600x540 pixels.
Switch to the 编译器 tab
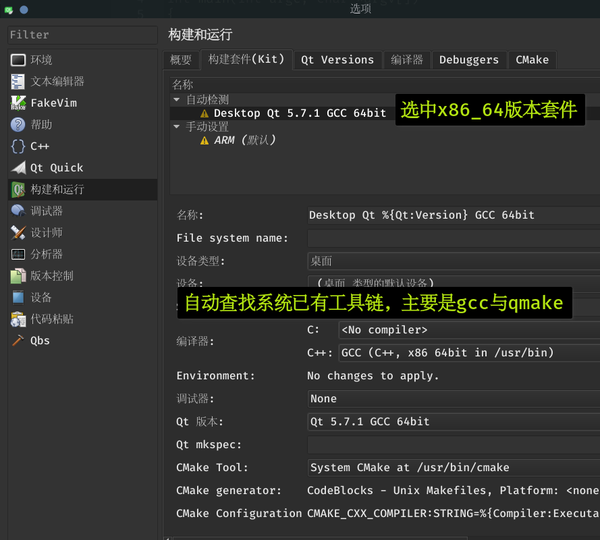point(407,60)
